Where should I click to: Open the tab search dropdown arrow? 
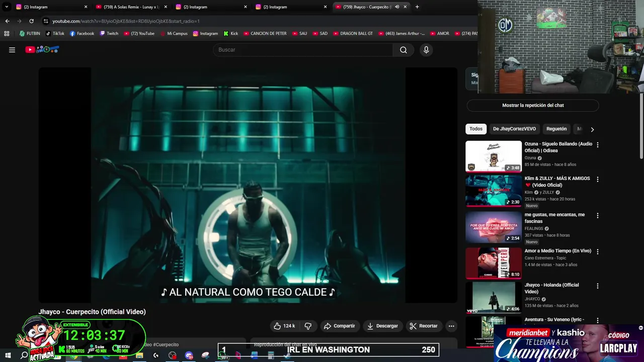click(x=7, y=7)
